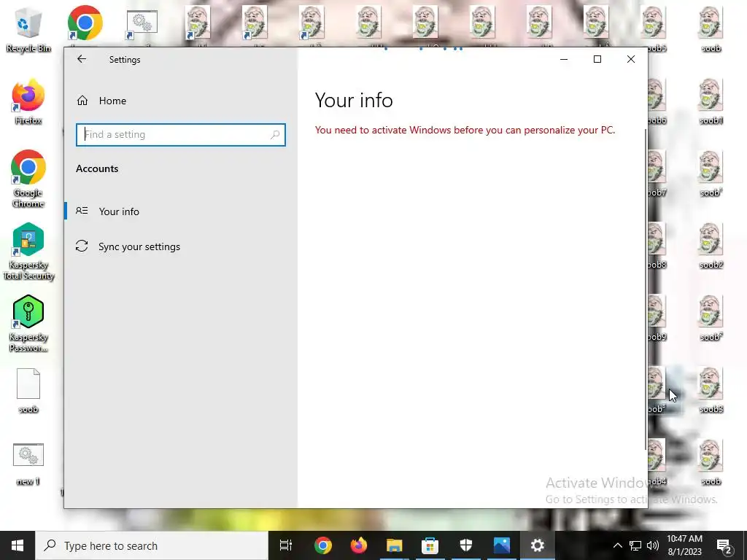Select the Firefox desktop shortcut
This screenshot has height=560, width=747.
coord(28,102)
